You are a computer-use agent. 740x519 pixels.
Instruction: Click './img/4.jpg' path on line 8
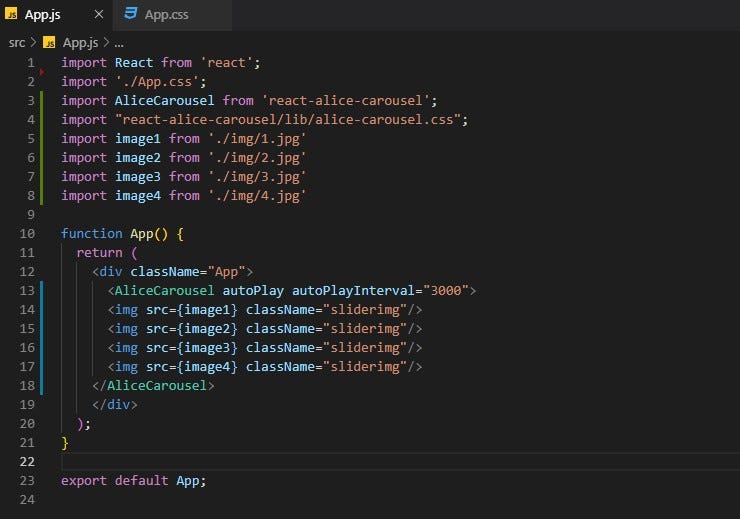tap(257, 195)
